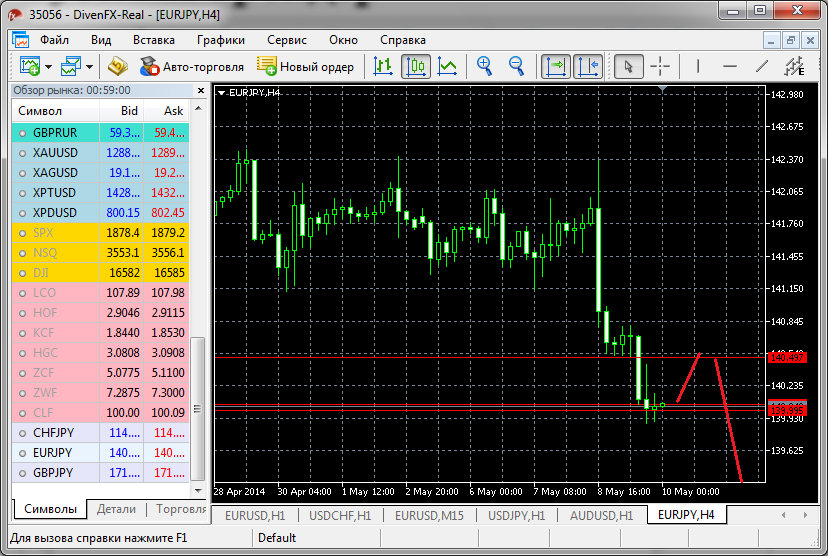Open the Сервис menu
Screen dimensions: 828x556
[x=287, y=40]
